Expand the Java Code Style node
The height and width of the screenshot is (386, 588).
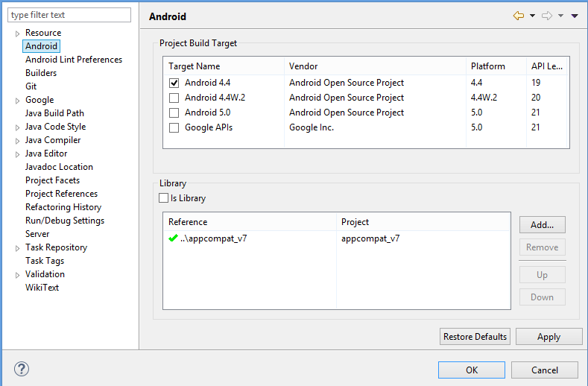[x=18, y=127]
